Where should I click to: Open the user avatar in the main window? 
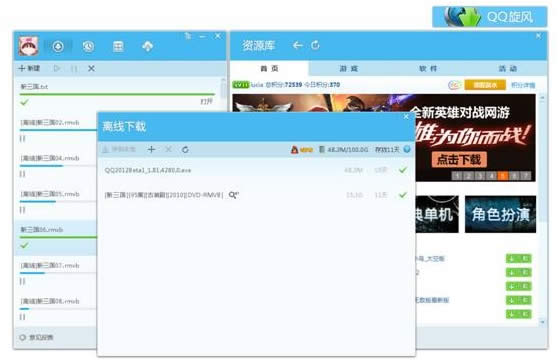click(x=28, y=46)
